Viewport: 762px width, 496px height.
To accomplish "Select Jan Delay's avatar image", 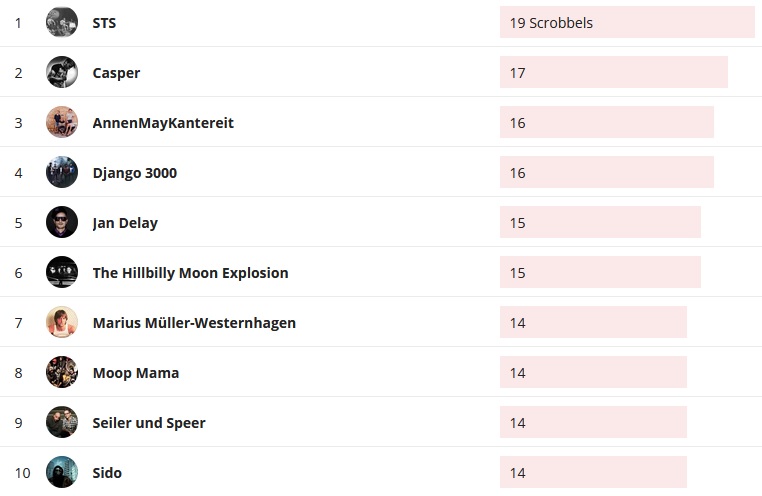I will (62, 222).
